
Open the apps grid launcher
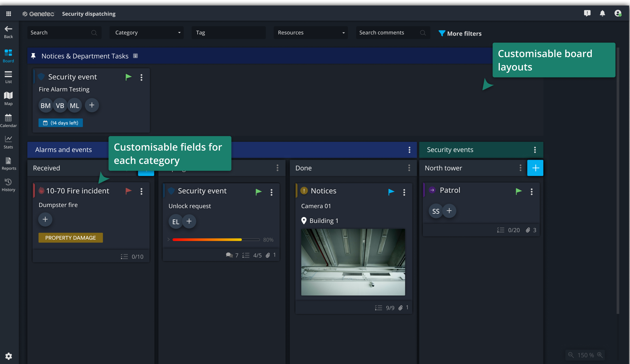click(8, 14)
